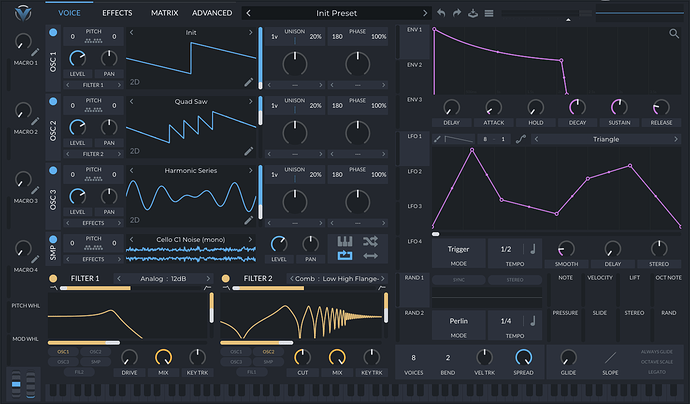Click the redo arrow icon
Viewport: 690px width, 404px height.
coord(457,13)
